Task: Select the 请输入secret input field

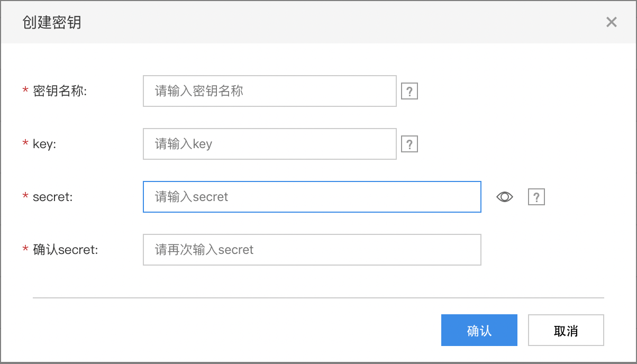Action: click(x=312, y=197)
